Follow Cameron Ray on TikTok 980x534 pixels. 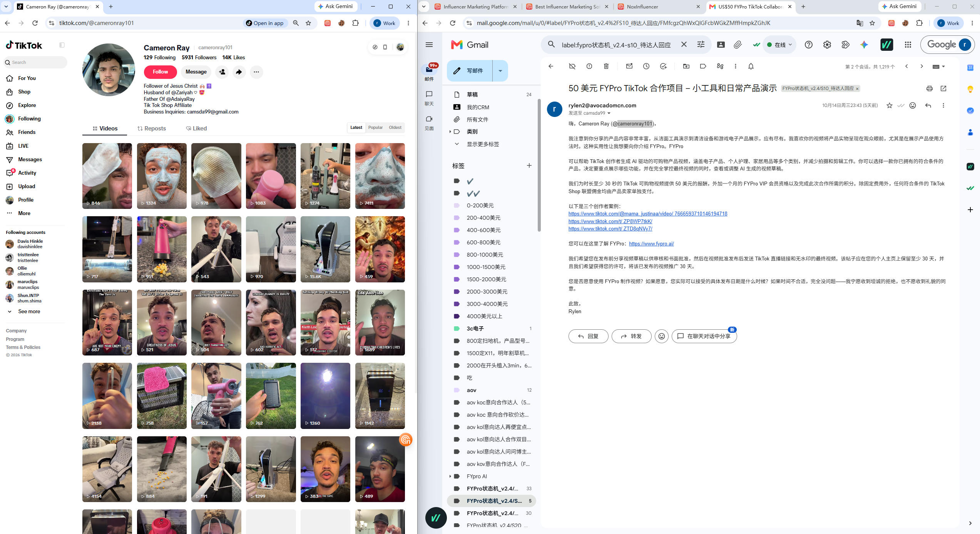[x=160, y=72]
